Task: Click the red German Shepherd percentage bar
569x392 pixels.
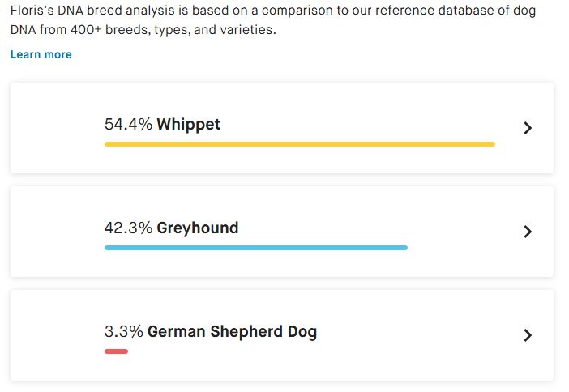Action: 116,352
